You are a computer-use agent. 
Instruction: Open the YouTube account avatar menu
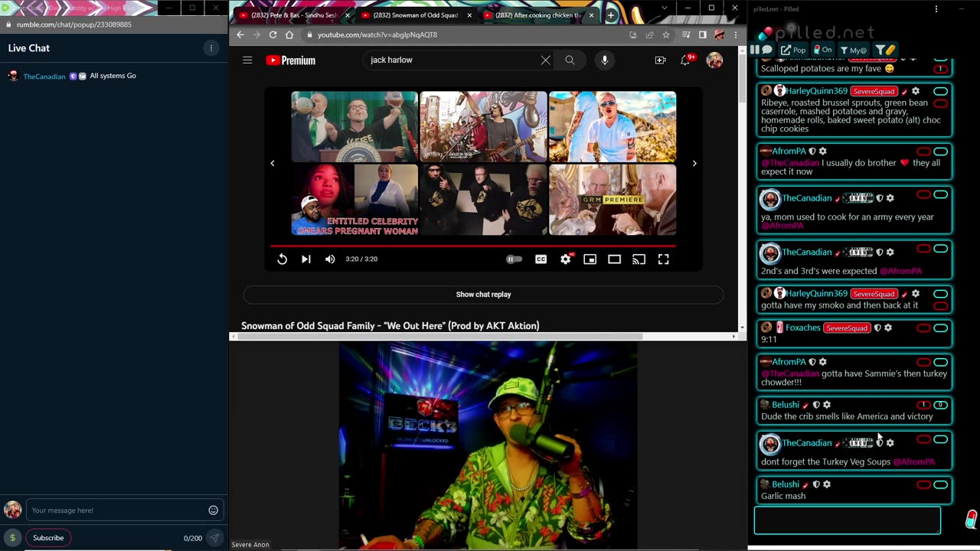tap(714, 60)
